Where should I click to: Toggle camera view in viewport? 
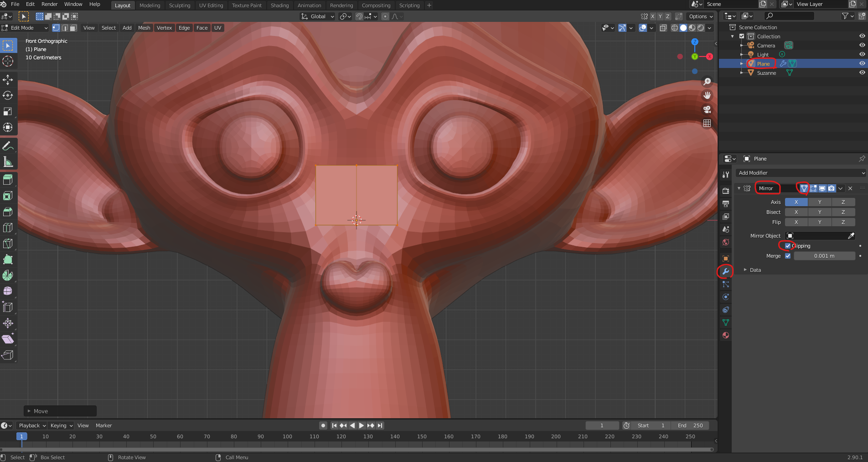(707, 109)
